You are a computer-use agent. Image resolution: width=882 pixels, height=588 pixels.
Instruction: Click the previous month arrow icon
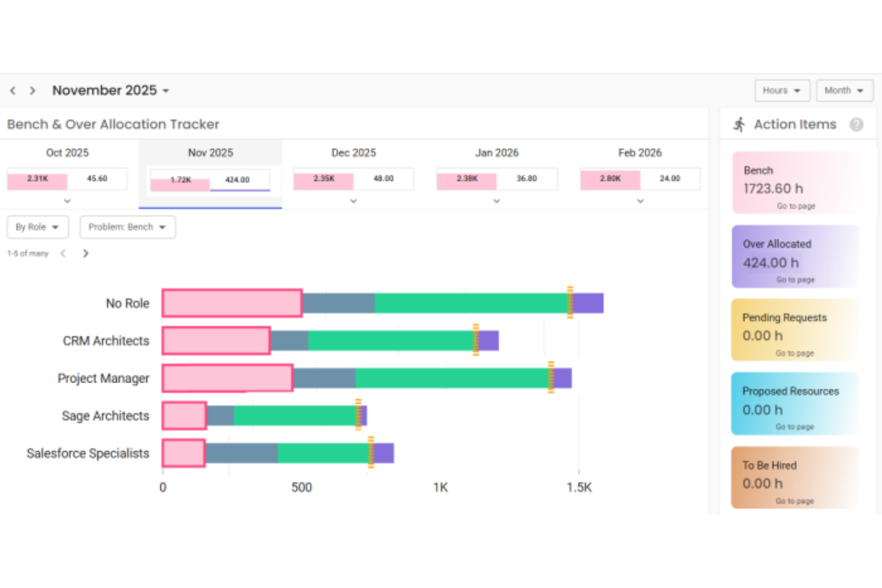click(13, 90)
